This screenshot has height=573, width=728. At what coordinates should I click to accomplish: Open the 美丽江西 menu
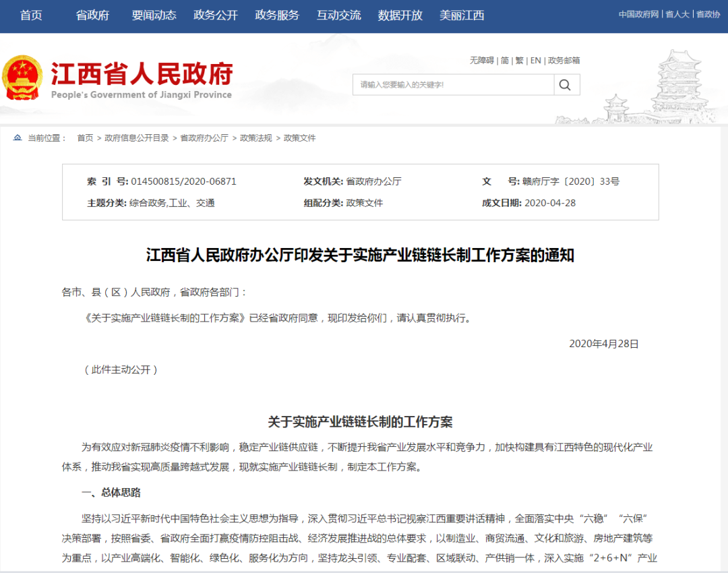(463, 16)
